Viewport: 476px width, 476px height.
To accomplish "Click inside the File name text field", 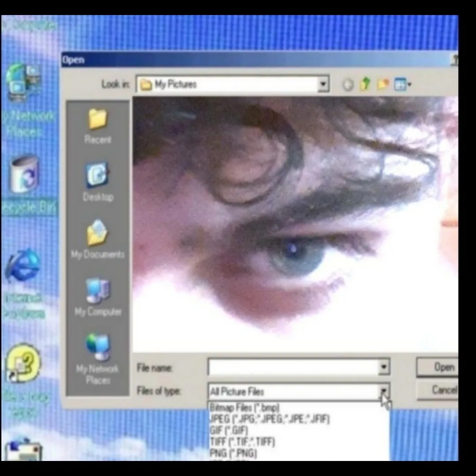I will [292, 367].
